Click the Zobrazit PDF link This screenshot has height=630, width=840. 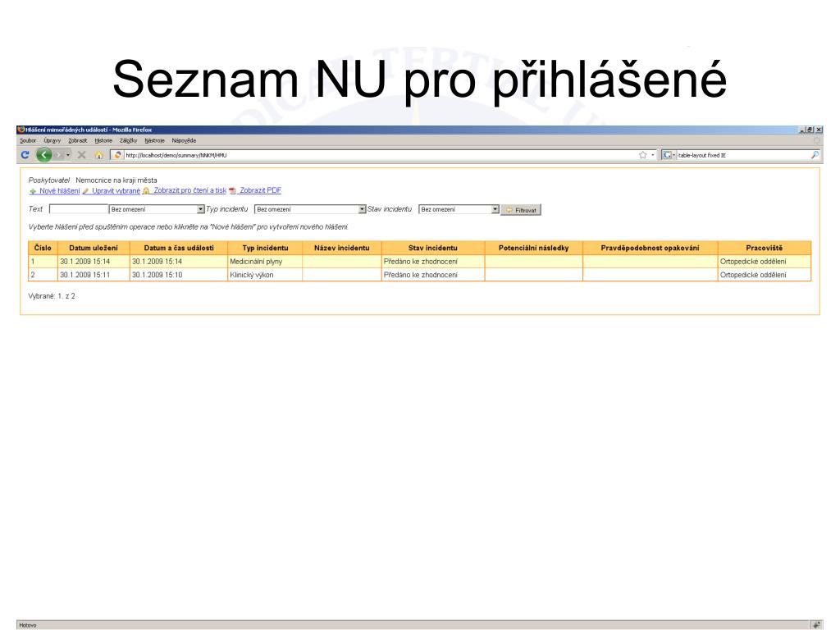click(260, 190)
